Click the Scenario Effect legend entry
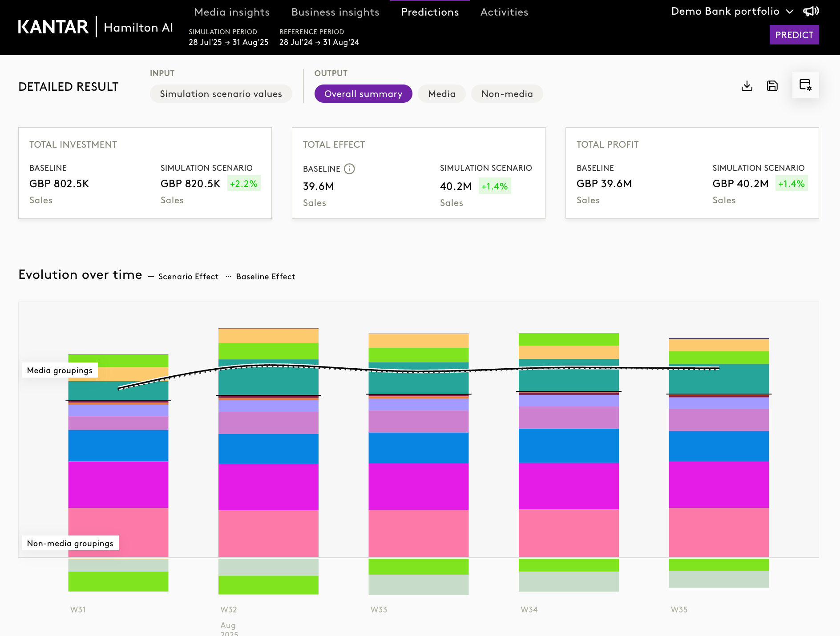Screen dimensions: 840x636 click(x=183, y=277)
